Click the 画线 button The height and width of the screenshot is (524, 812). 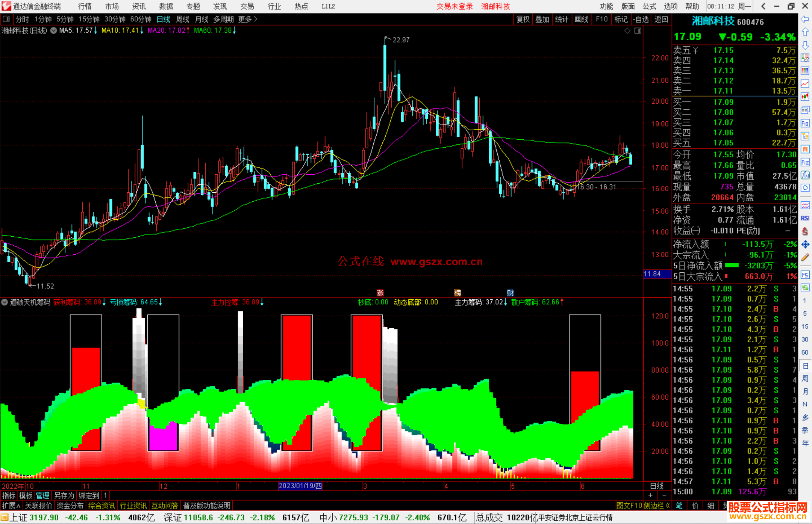(581, 19)
